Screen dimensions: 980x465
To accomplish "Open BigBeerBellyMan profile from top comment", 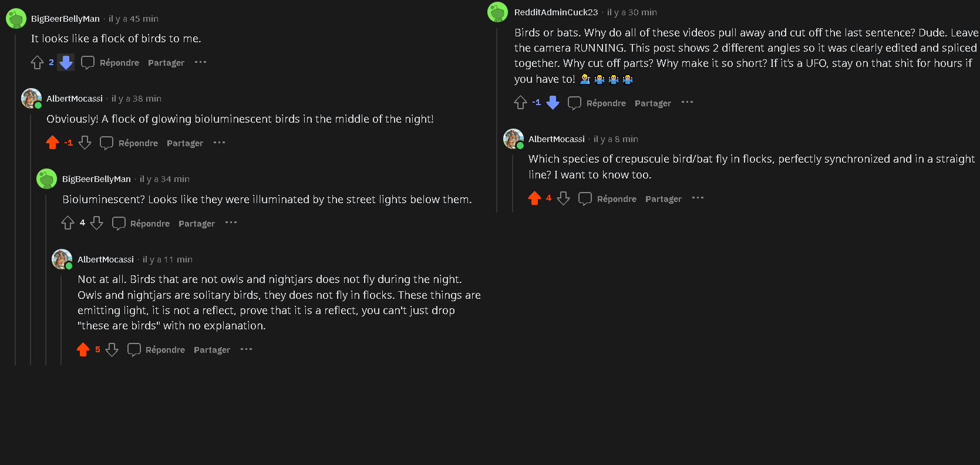I will [65, 19].
